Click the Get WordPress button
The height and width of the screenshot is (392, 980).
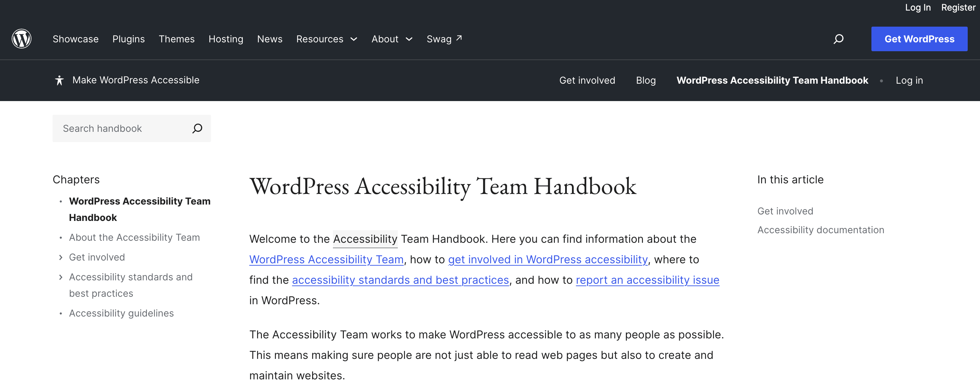(x=919, y=39)
